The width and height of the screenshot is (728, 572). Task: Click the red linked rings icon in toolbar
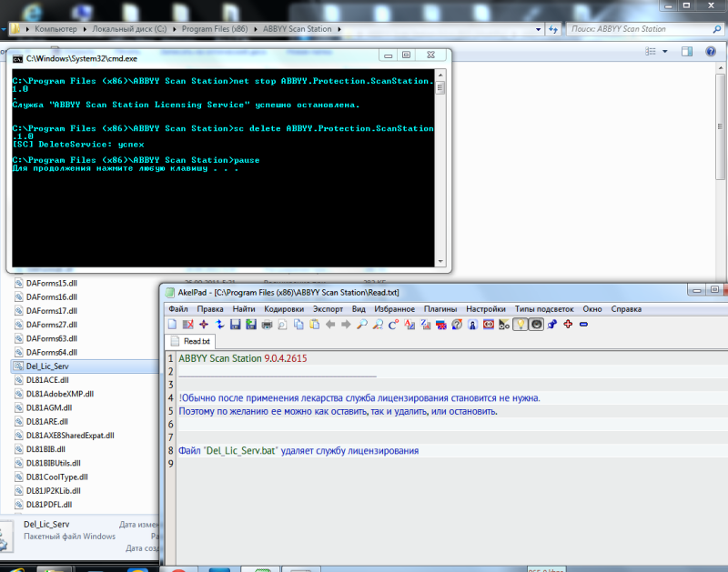point(489,325)
